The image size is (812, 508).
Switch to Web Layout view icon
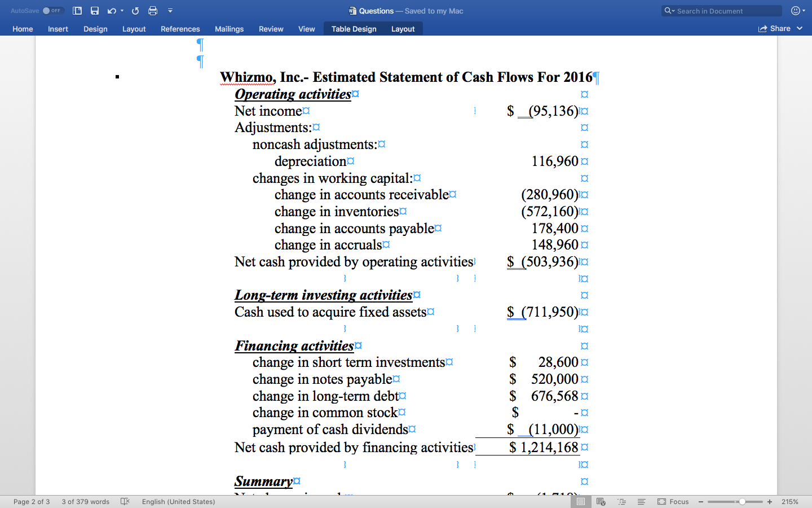click(600, 501)
